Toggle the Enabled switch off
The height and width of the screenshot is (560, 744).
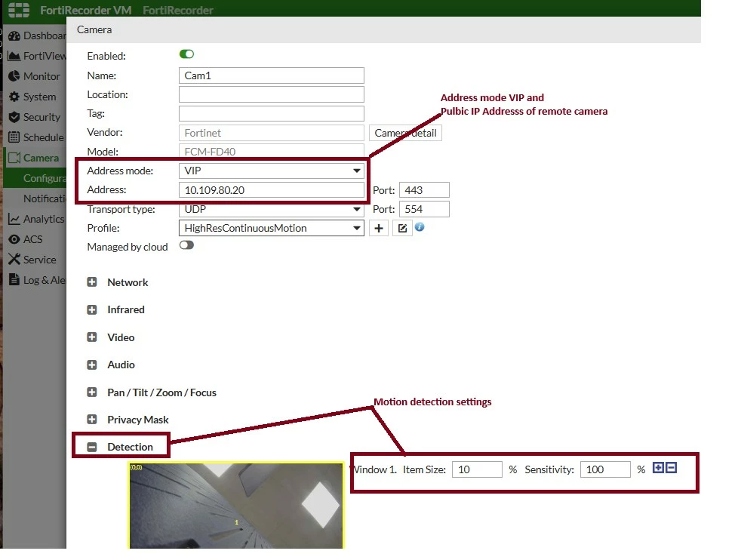[x=186, y=54]
